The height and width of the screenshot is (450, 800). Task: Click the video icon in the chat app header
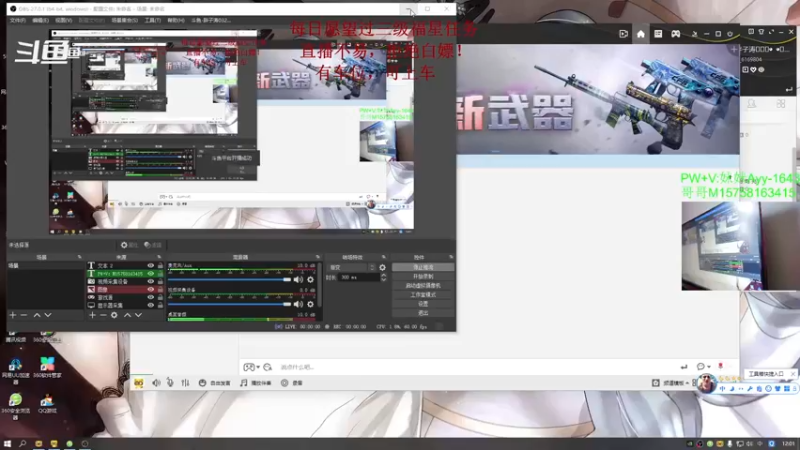(x=623, y=34)
